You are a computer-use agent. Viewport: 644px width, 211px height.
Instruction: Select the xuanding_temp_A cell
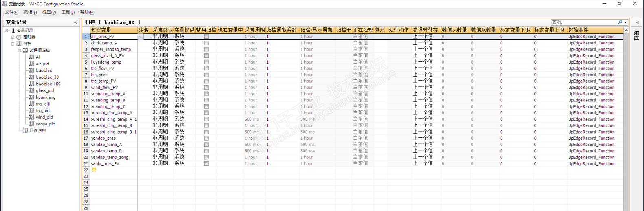114,94
